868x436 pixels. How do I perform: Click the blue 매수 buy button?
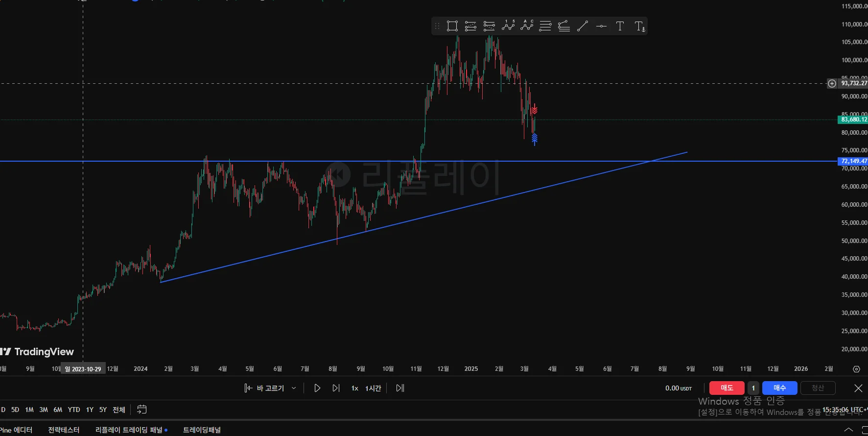tap(779, 388)
